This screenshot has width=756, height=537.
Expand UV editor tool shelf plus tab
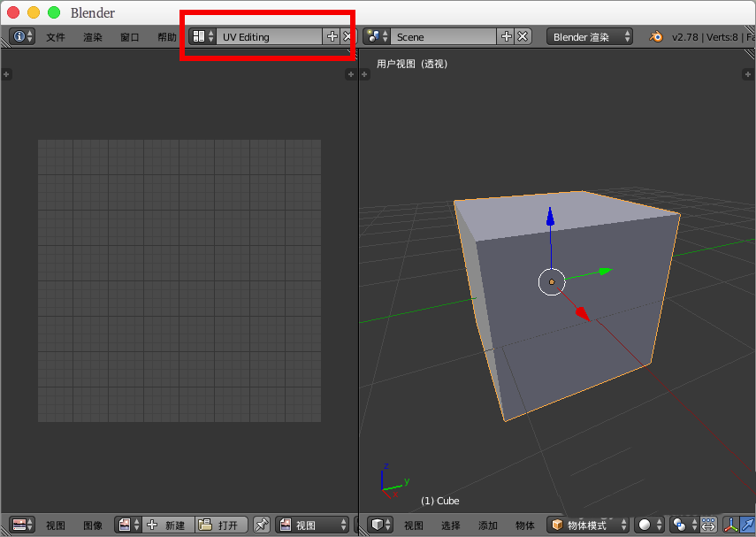[6, 74]
